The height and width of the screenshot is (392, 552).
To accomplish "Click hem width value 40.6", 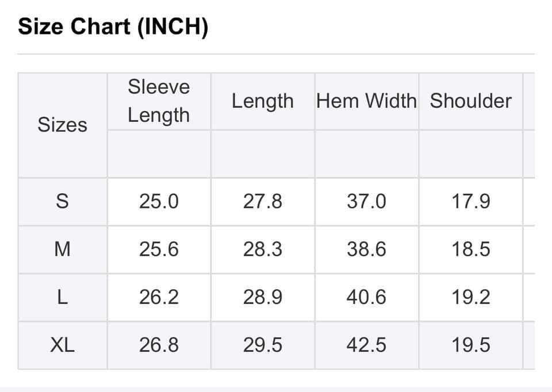I will click(x=366, y=297).
